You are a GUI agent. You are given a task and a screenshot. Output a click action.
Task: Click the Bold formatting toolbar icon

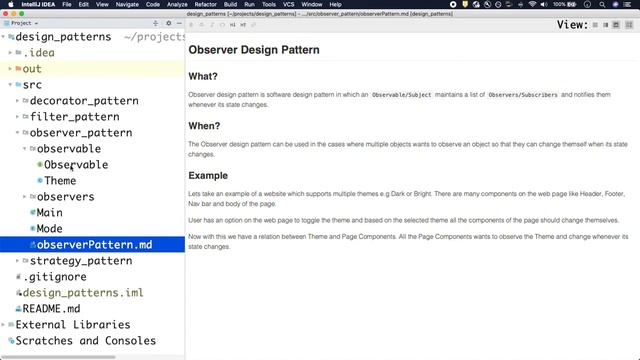click(191, 25)
